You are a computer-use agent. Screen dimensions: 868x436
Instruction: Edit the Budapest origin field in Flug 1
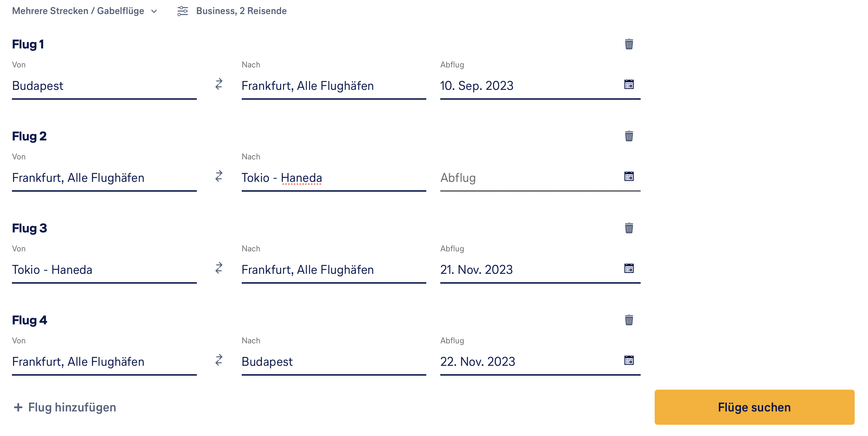(104, 86)
